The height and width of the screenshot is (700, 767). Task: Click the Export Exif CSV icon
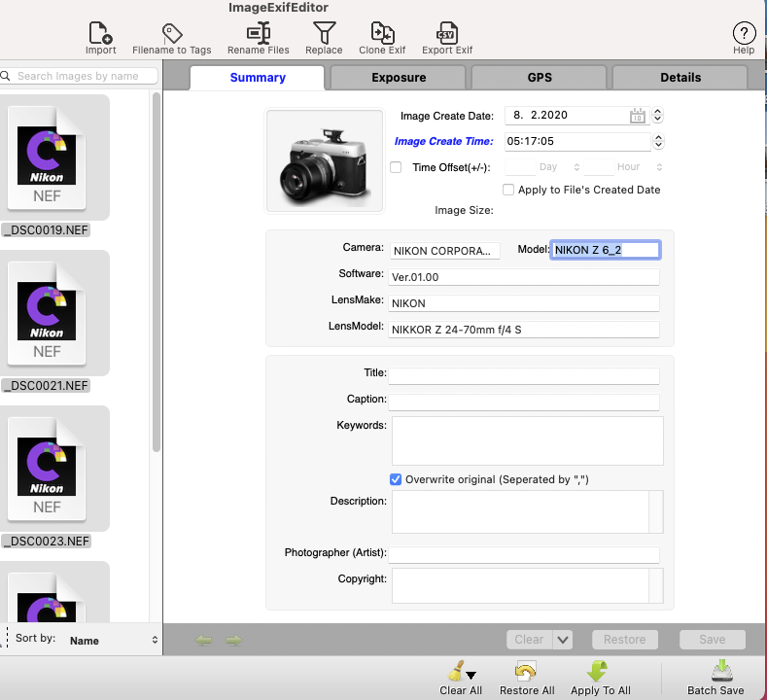(x=447, y=33)
